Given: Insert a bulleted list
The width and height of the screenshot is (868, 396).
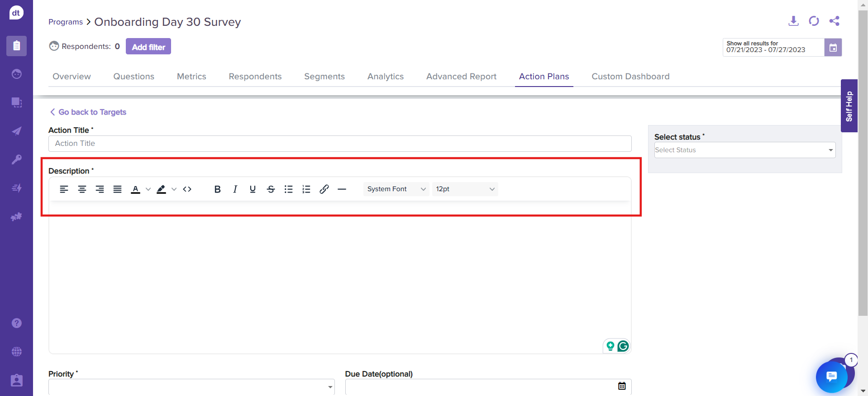Looking at the screenshot, I should point(288,189).
